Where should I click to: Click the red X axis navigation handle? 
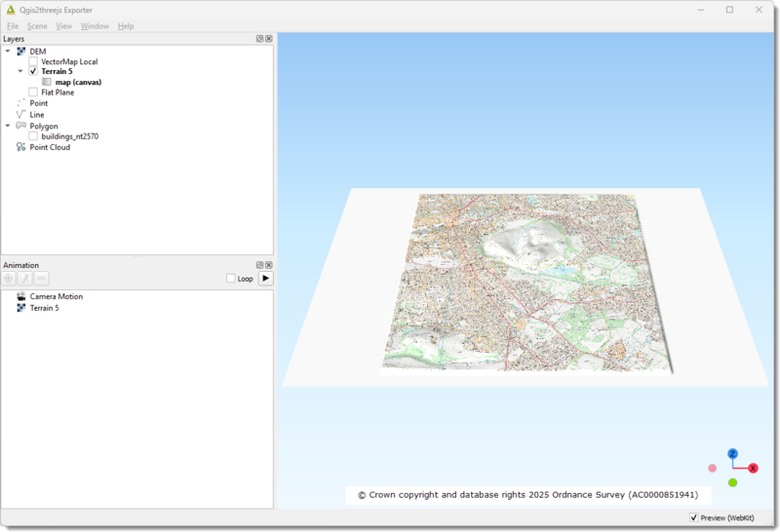[x=753, y=469]
